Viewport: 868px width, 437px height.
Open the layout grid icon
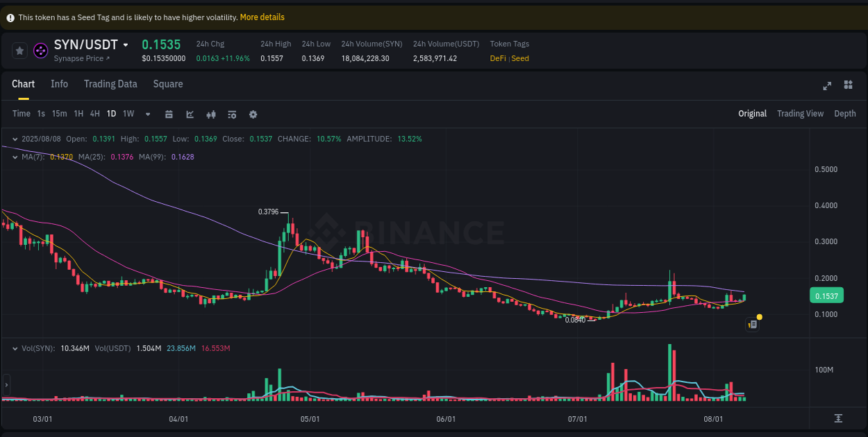(848, 85)
